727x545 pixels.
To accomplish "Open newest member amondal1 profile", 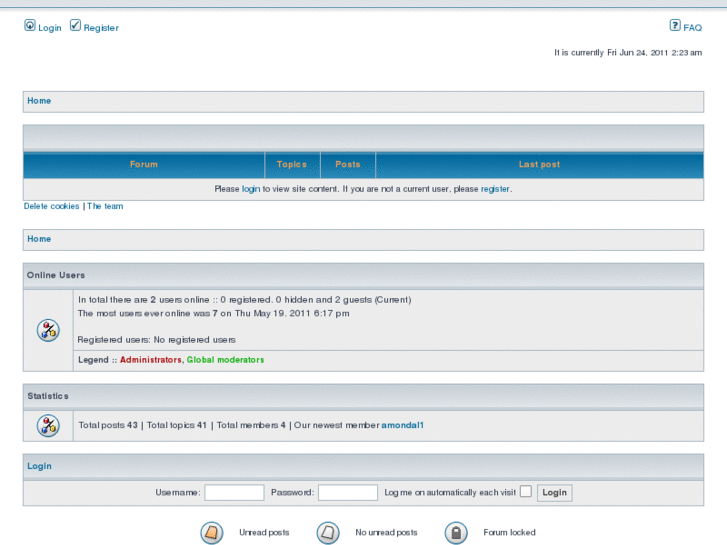I will 402,425.
